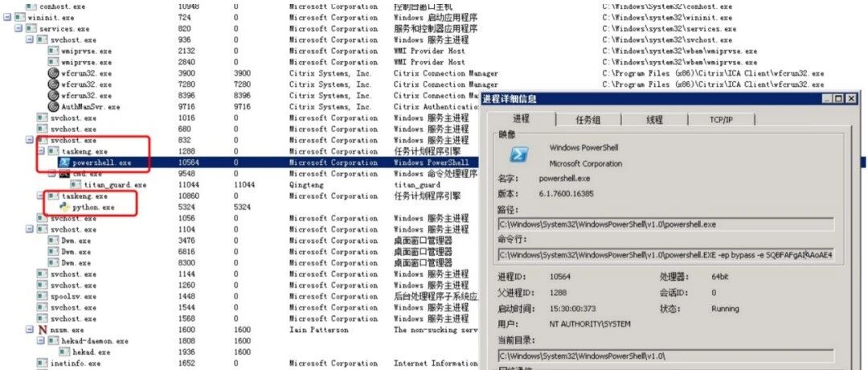Select the powershell.exe process icon

(x=64, y=162)
